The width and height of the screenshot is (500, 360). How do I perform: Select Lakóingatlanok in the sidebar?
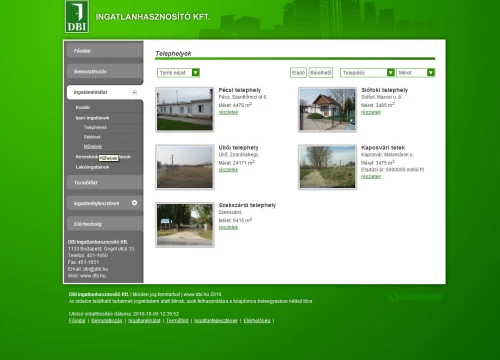92,167
